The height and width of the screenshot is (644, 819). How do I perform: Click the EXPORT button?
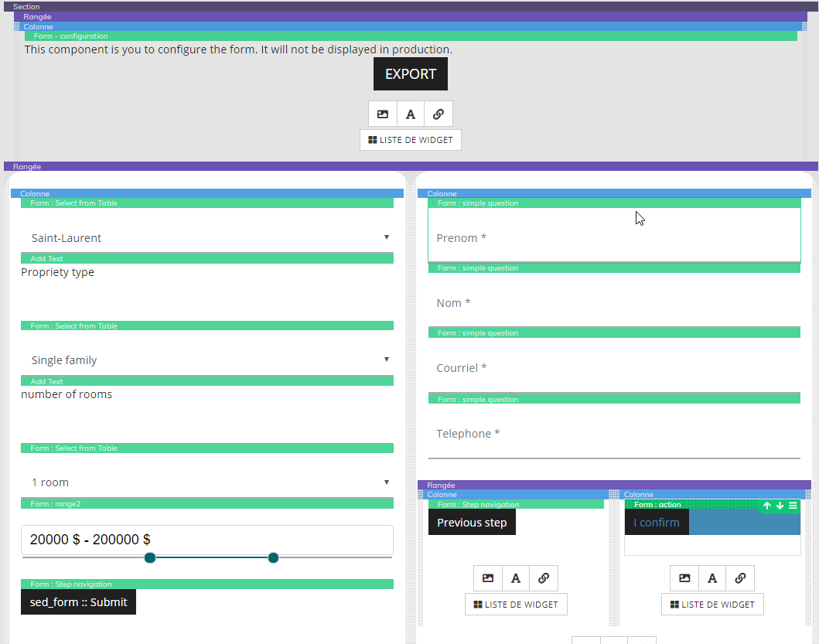pyautogui.click(x=410, y=73)
